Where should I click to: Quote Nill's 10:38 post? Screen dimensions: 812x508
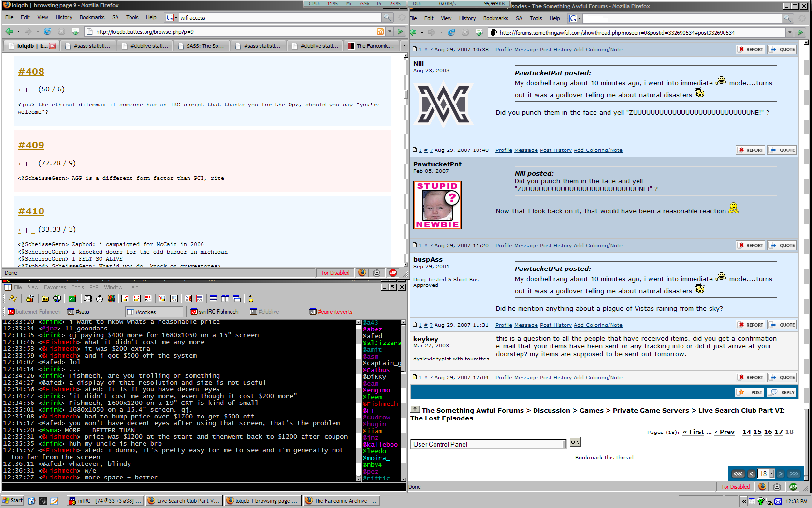783,49
